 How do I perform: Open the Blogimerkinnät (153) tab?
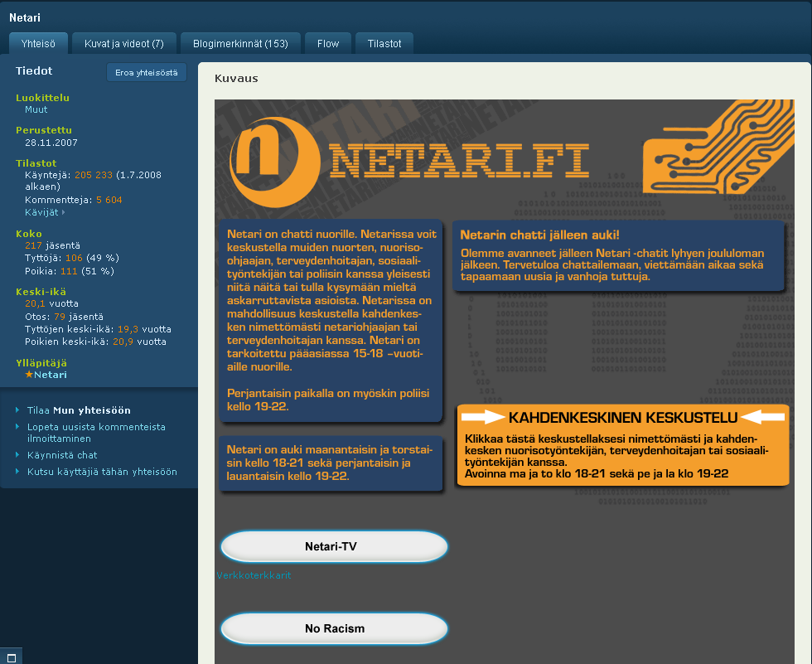(240, 43)
